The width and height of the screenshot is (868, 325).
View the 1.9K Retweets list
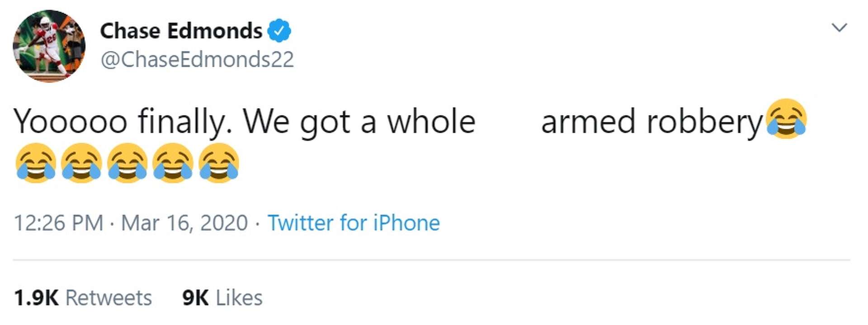[83, 297]
